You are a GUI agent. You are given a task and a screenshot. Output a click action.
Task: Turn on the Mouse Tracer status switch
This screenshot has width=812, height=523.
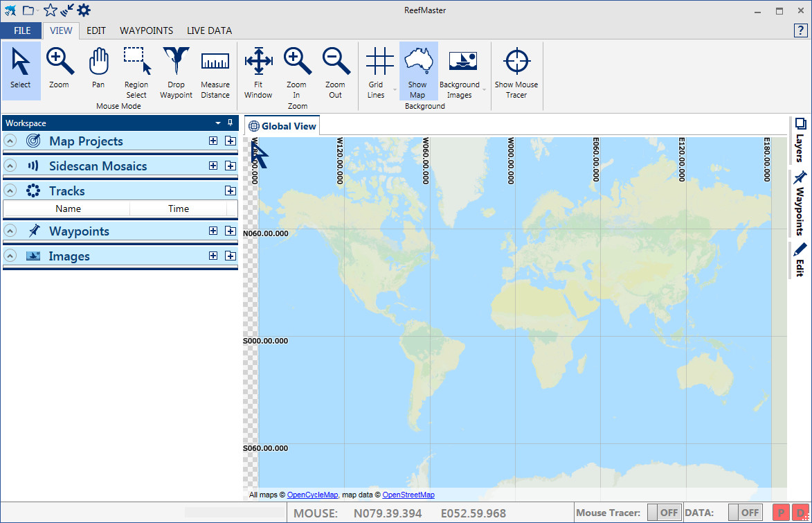[x=664, y=513]
